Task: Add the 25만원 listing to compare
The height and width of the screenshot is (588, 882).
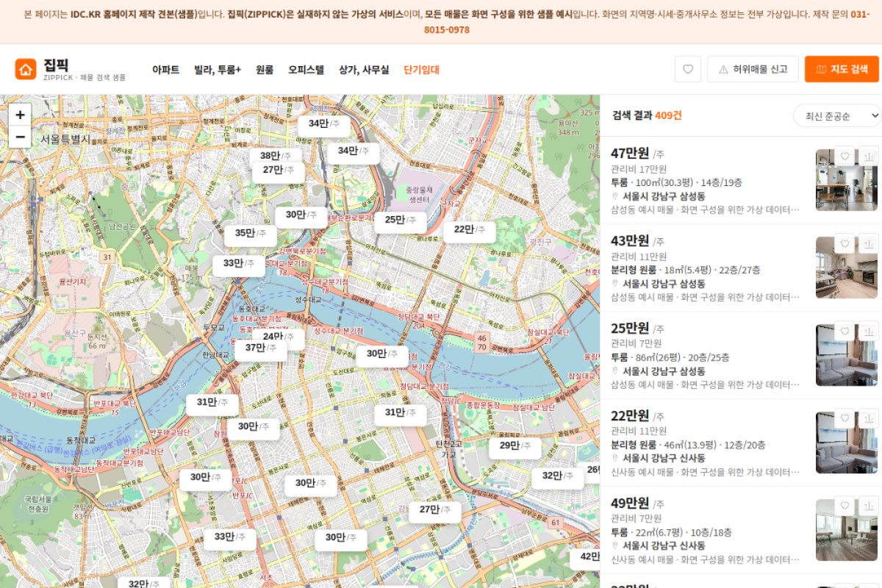Action: [868, 331]
